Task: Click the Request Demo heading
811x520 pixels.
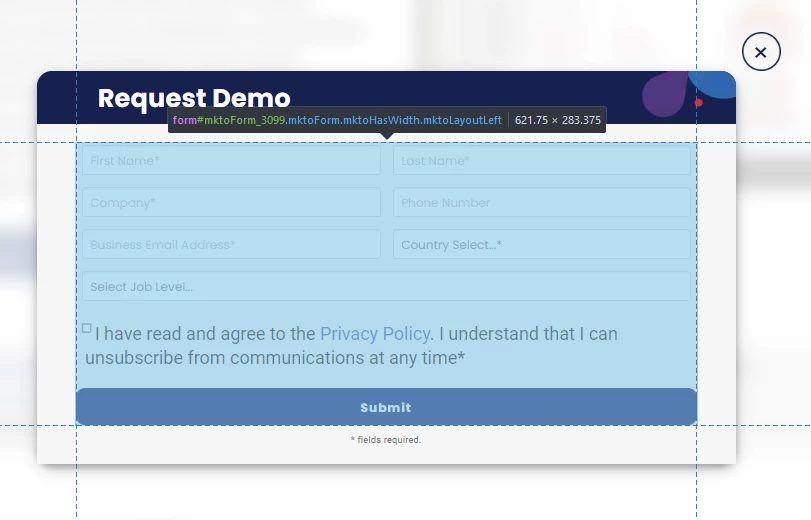Action: (x=194, y=98)
